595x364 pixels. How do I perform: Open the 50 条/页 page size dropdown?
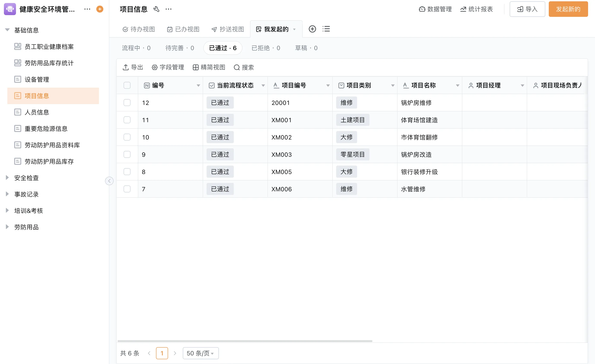click(x=200, y=353)
